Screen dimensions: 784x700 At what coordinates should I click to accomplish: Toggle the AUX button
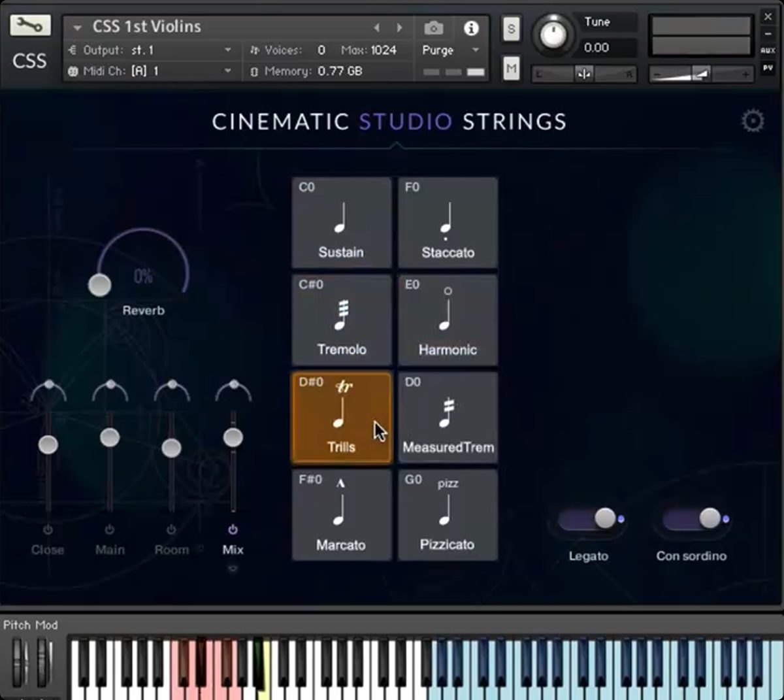click(x=768, y=50)
